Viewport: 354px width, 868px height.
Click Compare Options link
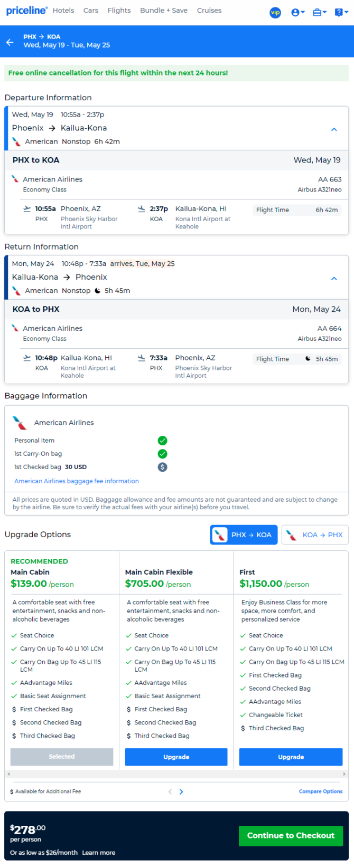tap(321, 791)
